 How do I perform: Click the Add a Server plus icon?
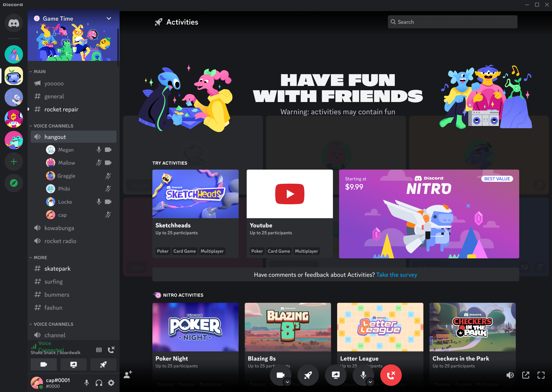13,161
